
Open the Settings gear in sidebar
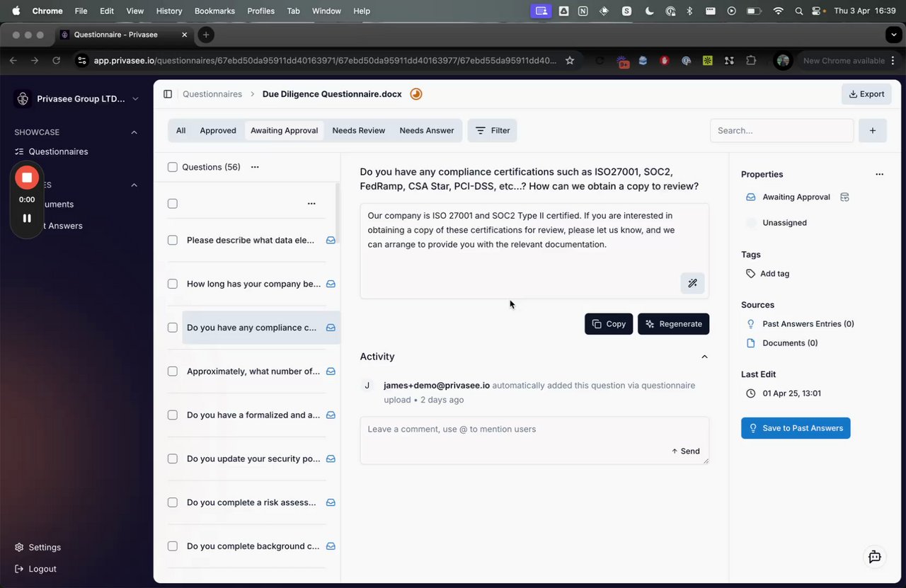tap(20, 548)
